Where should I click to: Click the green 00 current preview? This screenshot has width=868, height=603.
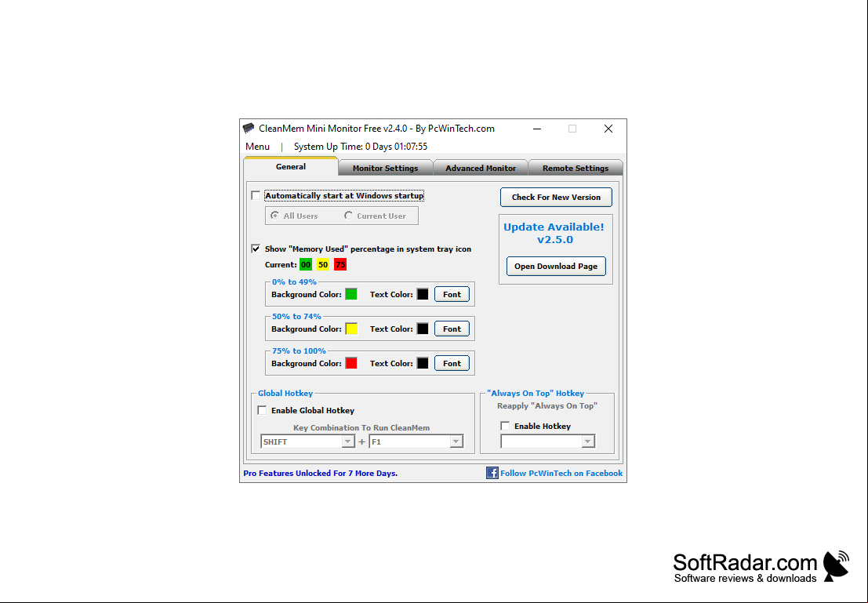[306, 265]
